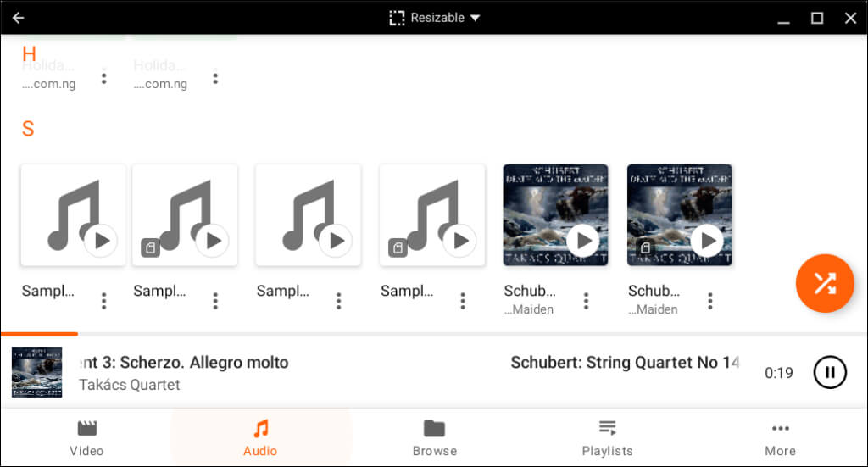This screenshot has height=467, width=868.
Task: Open options for first Schubert track
Action: click(x=586, y=300)
